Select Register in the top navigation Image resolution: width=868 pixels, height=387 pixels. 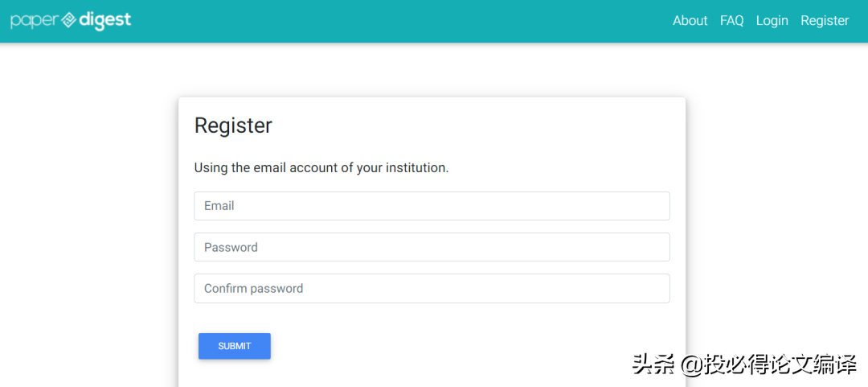tap(825, 21)
